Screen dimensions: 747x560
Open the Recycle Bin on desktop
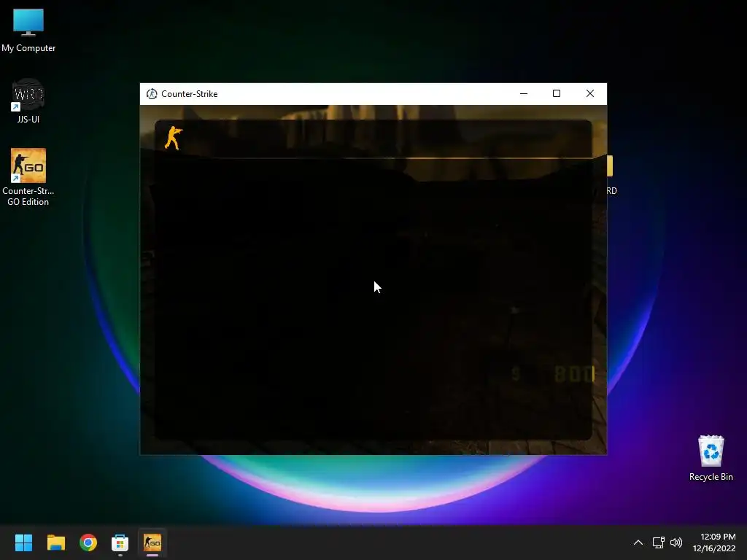click(711, 458)
